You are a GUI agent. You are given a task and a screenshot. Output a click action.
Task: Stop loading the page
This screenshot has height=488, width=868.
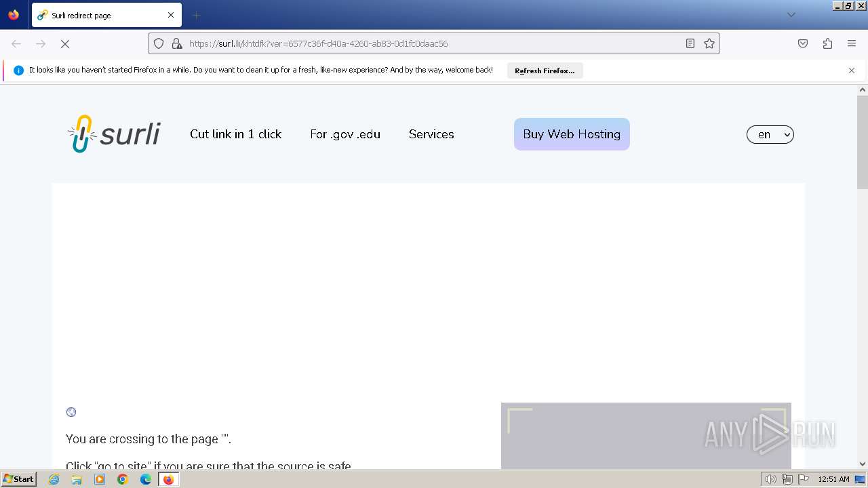click(x=65, y=43)
